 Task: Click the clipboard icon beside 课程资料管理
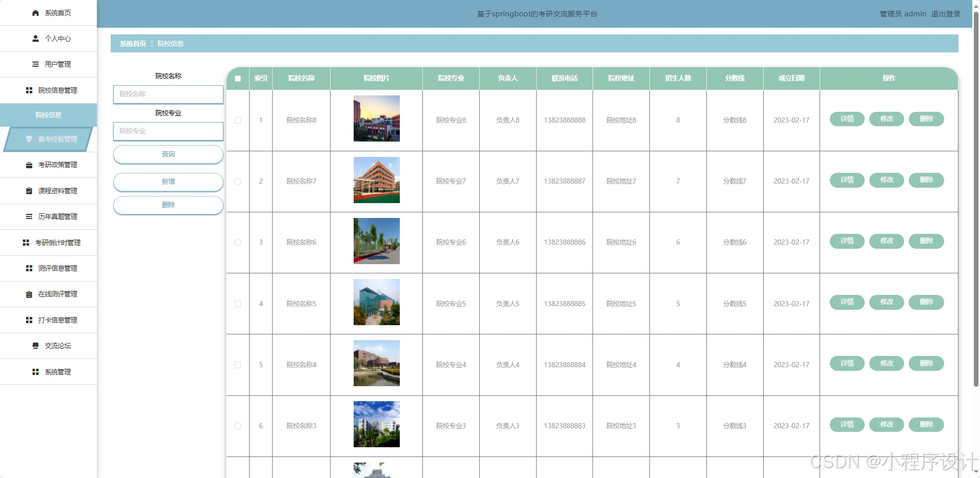click(29, 191)
